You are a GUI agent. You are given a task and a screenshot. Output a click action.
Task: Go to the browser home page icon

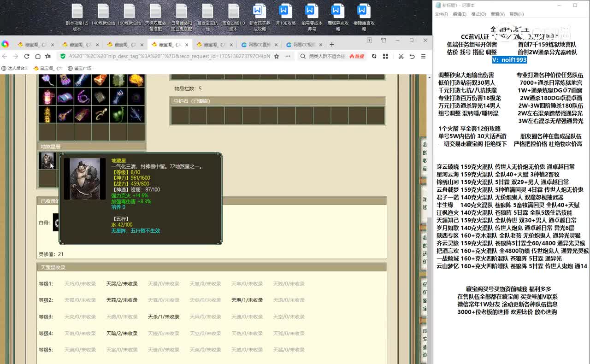coord(37,56)
